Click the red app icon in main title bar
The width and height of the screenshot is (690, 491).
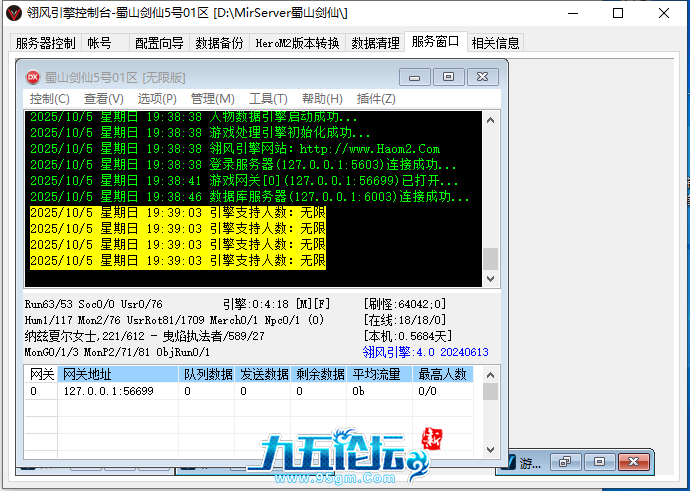click(13, 13)
